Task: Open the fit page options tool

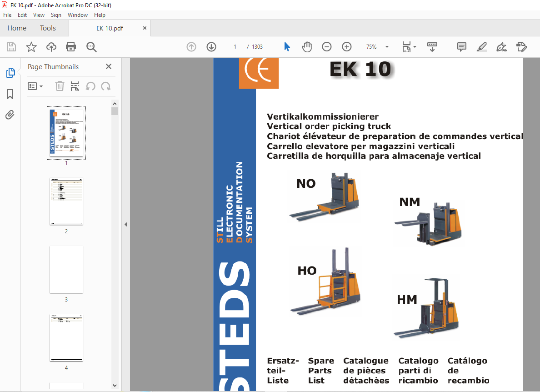Action: pos(406,47)
